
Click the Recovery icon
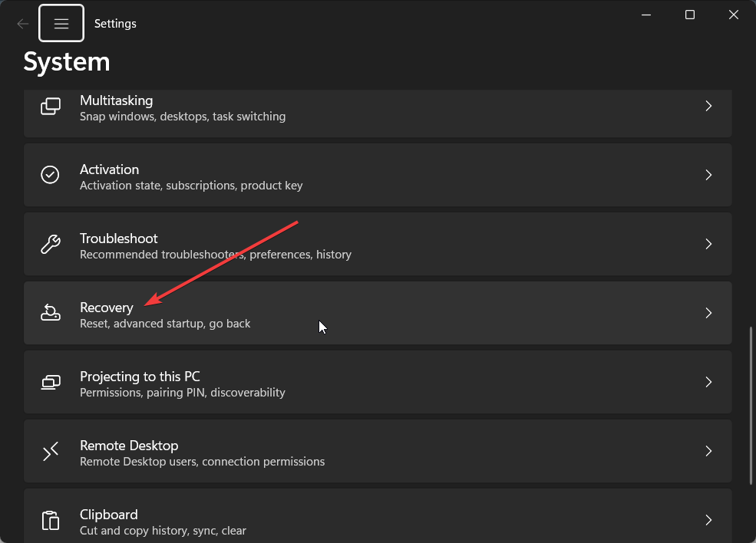(50, 313)
